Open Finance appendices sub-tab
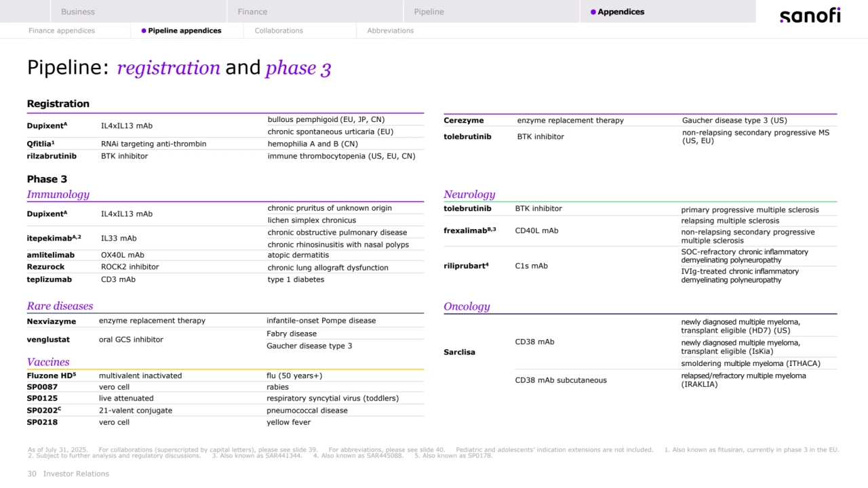The width and height of the screenshot is (868, 488). coord(62,30)
